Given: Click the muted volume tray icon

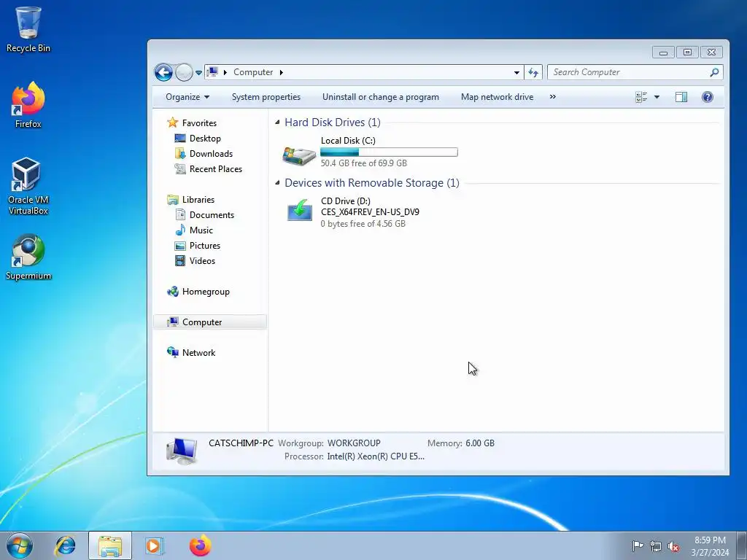Looking at the screenshot, I should click(673, 546).
